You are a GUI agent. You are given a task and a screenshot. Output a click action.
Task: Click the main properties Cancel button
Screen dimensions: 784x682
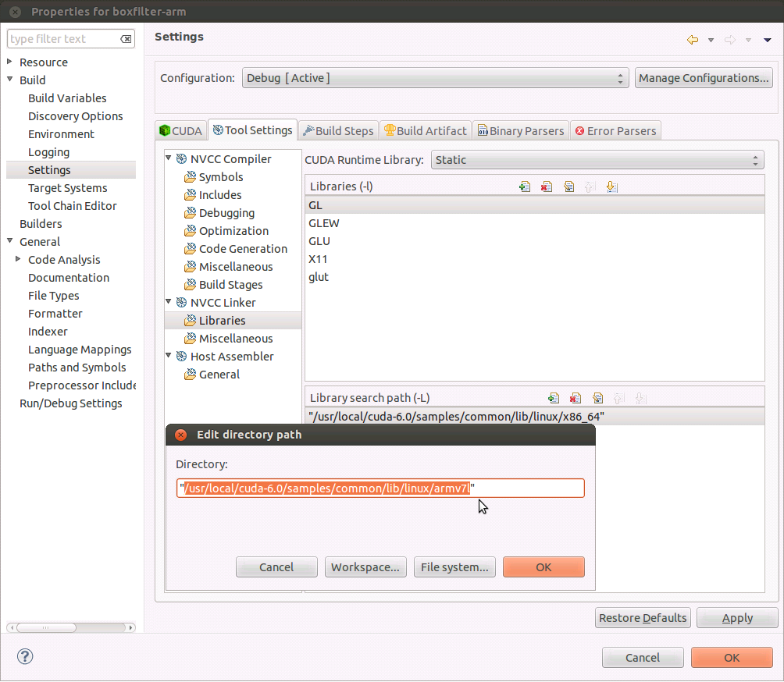(643, 658)
